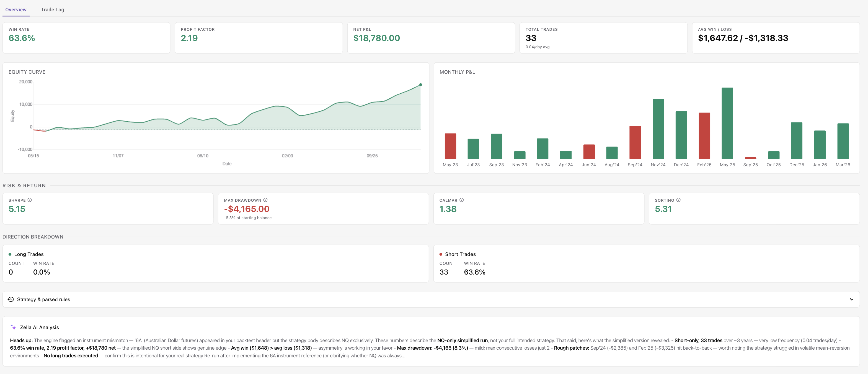Image resolution: width=868 pixels, height=374 pixels.
Task: Click the Short Trades win rate 63.6%
Action: coord(474,272)
